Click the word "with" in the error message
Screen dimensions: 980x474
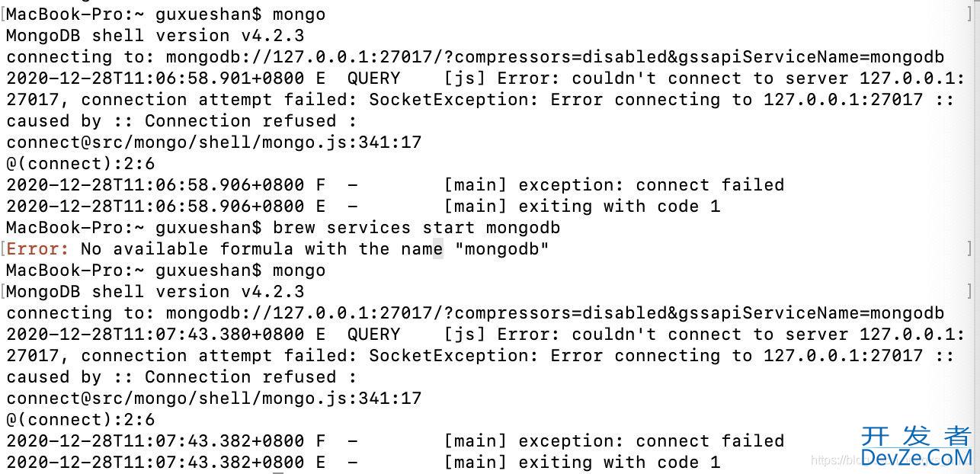tap(325, 248)
